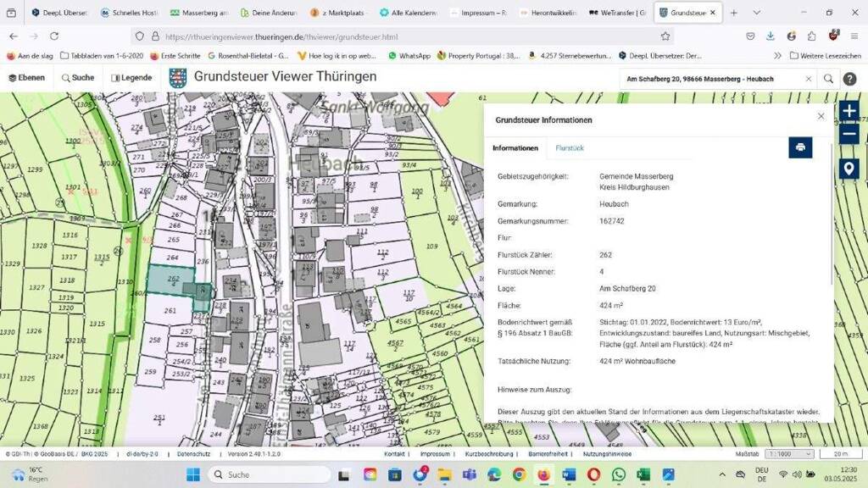The height and width of the screenshot is (488, 868).
Task: Open Tabbladen van 1-6-2020 bookmark folder
Action: coord(101,56)
